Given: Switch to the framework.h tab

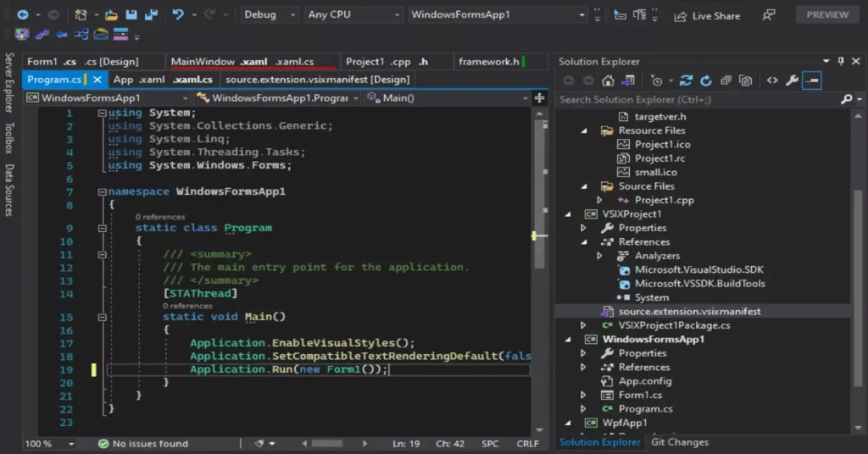Looking at the screenshot, I should [x=489, y=61].
